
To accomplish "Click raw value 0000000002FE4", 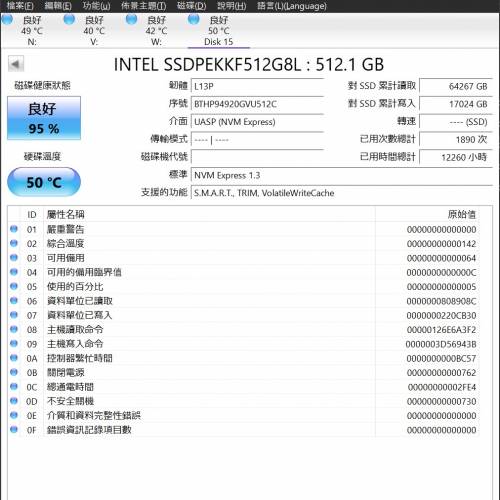I will [442, 387].
